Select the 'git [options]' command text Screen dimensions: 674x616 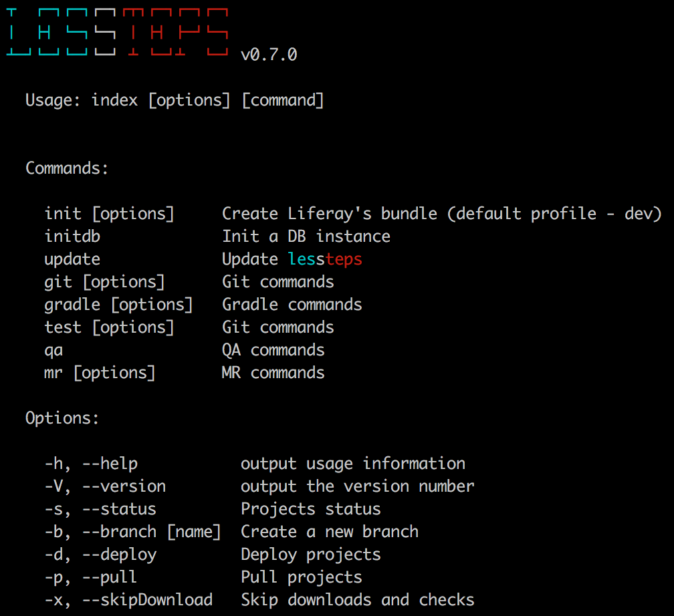click(x=104, y=282)
